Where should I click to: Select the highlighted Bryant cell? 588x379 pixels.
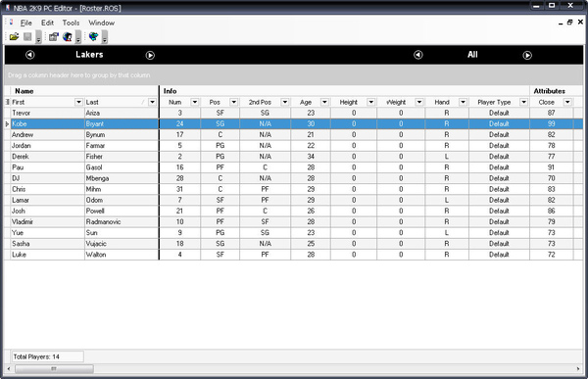(x=122, y=123)
